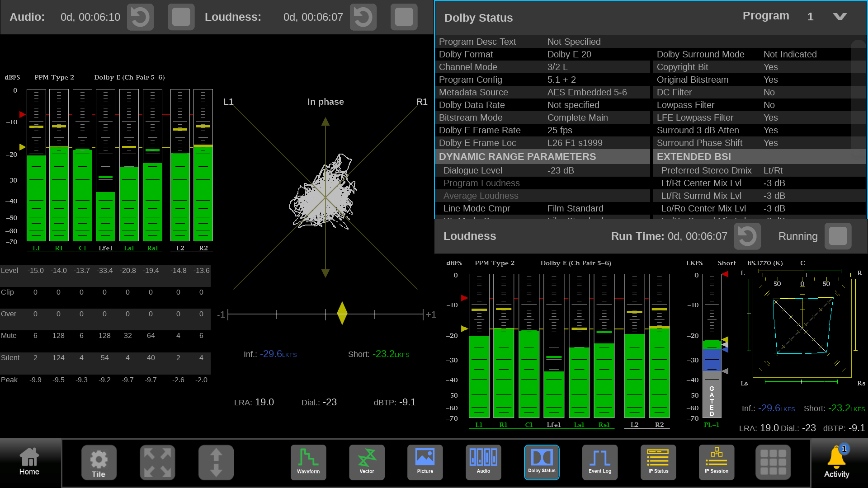Reset the Loudness timer in top bar
868x488 pixels.
(363, 17)
